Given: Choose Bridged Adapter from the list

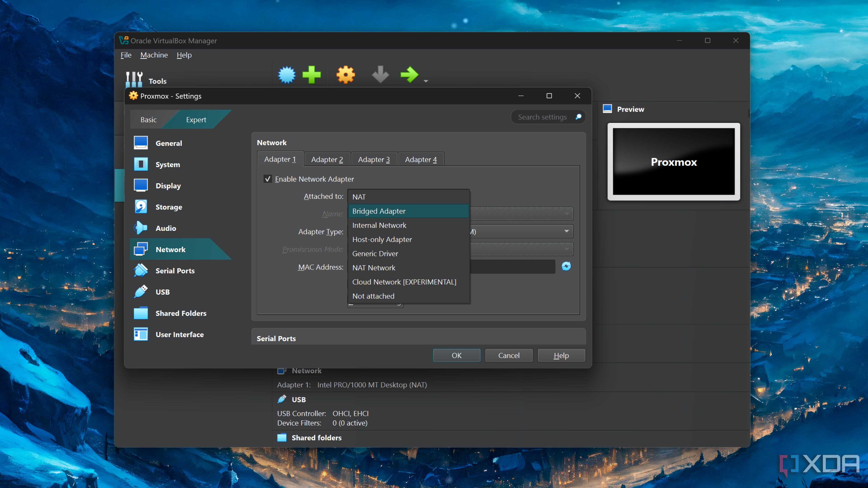Looking at the screenshot, I should coord(379,211).
